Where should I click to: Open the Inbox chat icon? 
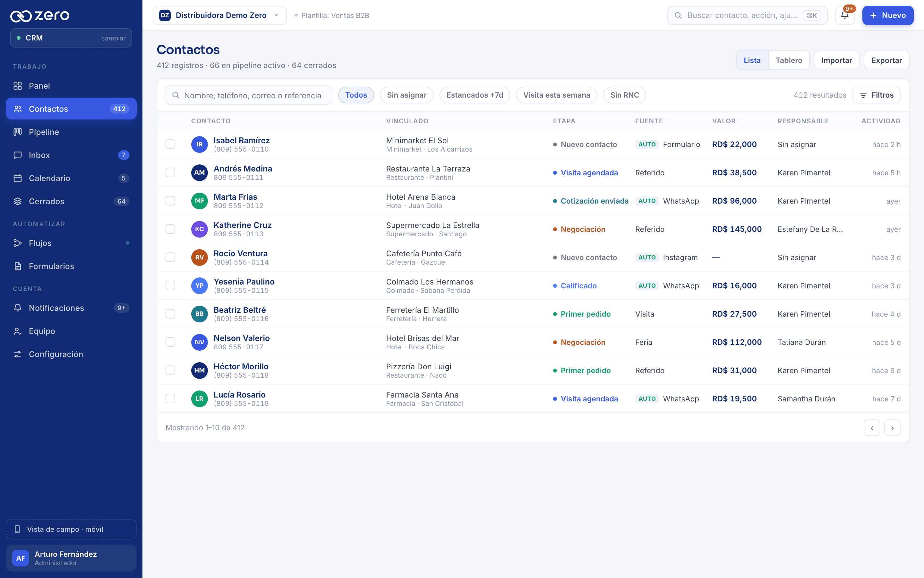pos(18,155)
